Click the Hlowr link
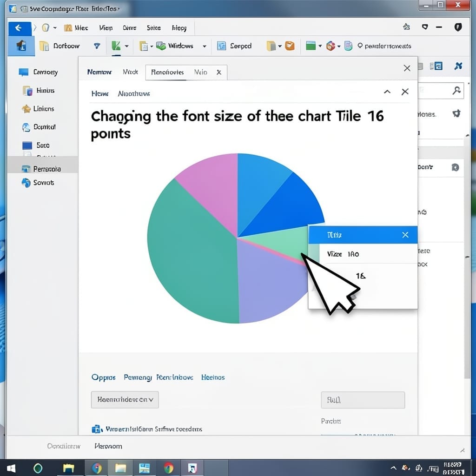 pos(100,93)
